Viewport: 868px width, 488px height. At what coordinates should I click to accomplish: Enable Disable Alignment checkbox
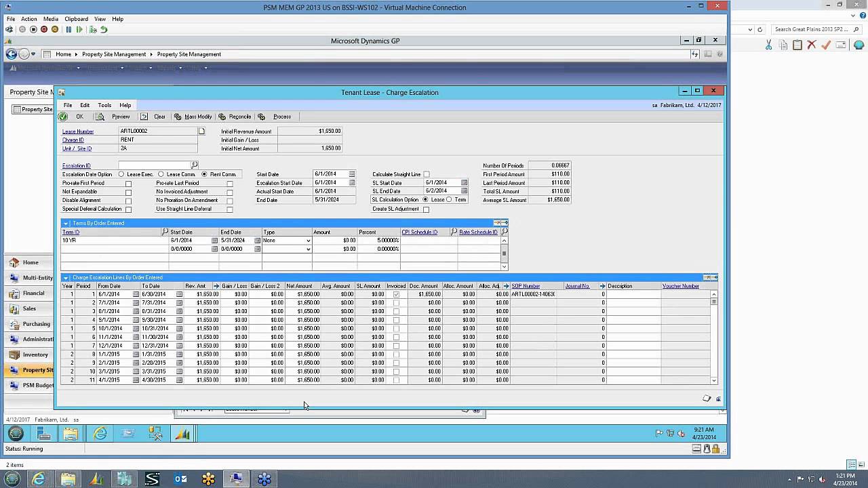click(x=128, y=201)
